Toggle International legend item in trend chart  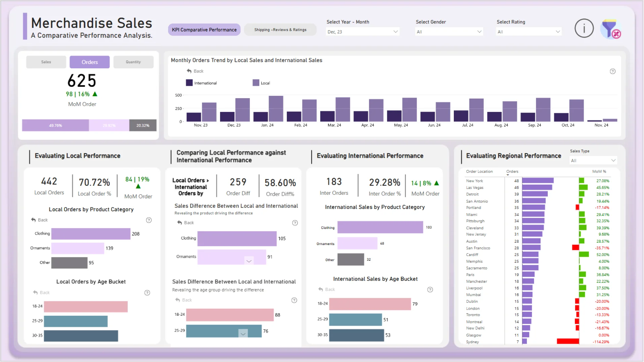(201, 83)
